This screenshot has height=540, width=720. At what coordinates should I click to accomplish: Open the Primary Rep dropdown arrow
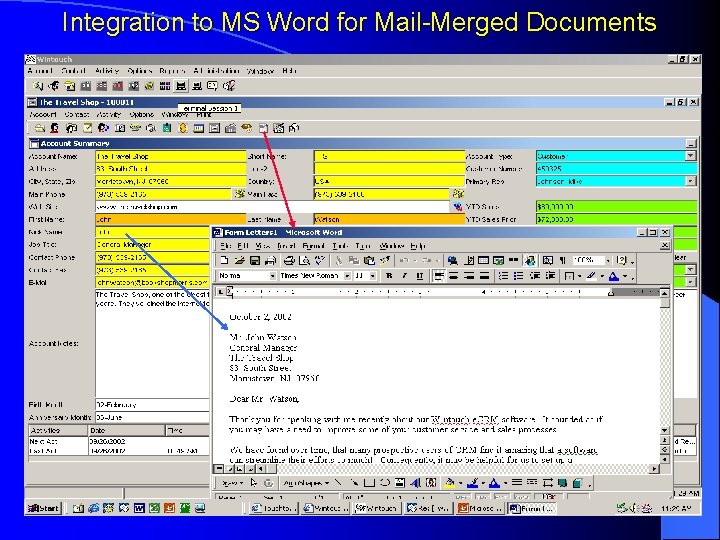690,181
